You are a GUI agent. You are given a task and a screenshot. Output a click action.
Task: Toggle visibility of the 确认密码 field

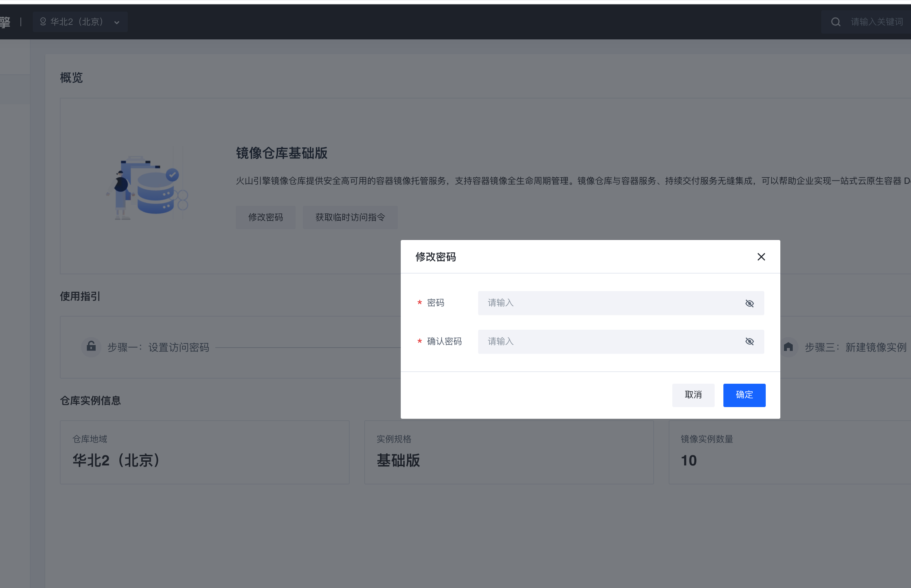pos(750,341)
